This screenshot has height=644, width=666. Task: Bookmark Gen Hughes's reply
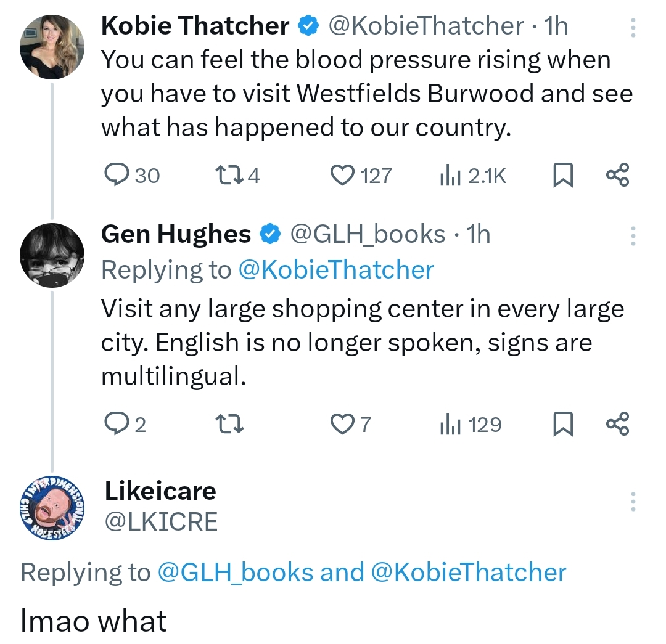click(562, 425)
